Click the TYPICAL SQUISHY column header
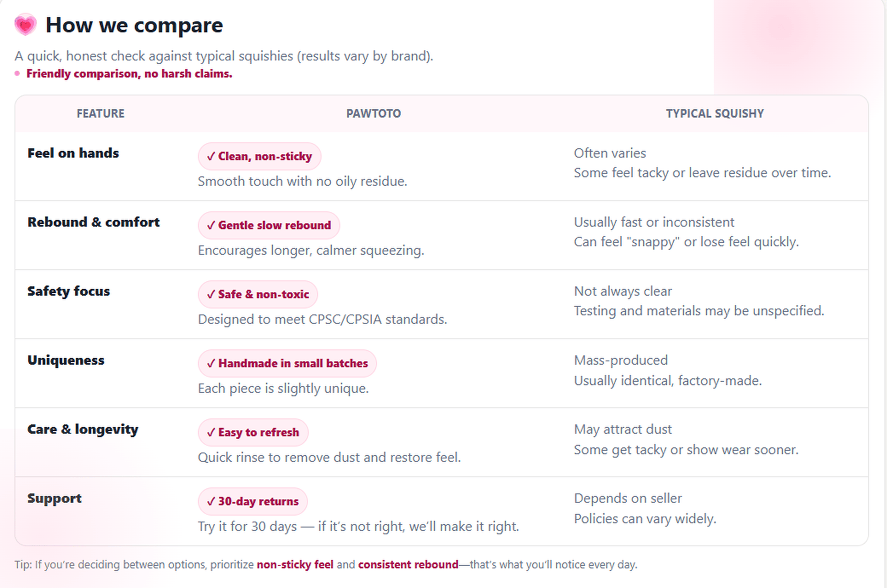This screenshot has width=887, height=588. click(715, 114)
